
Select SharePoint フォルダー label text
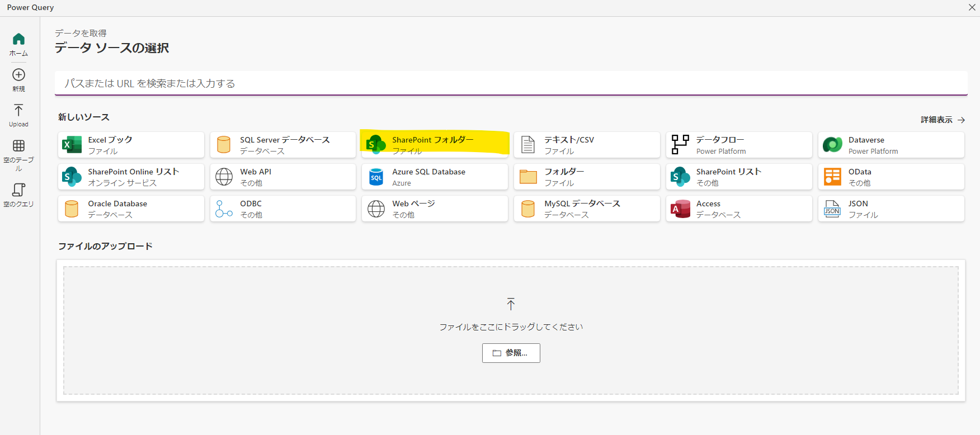[433, 140]
